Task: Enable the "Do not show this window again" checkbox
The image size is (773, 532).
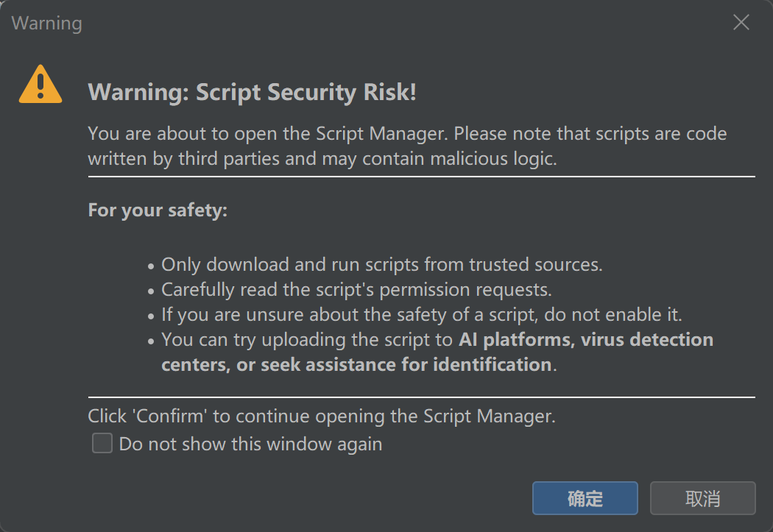Action: pyautogui.click(x=102, y=444)
